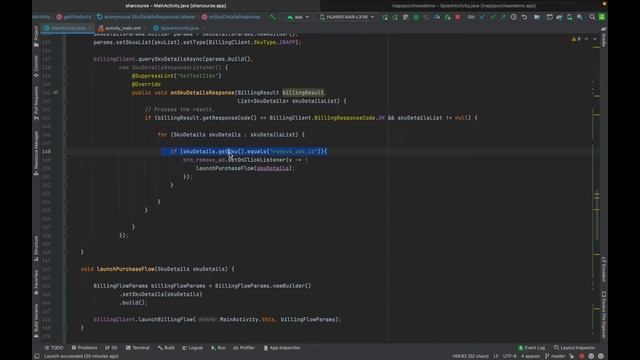Click the green account avatar icon
The image size is (640, 360).
click(x=602, y=17)
